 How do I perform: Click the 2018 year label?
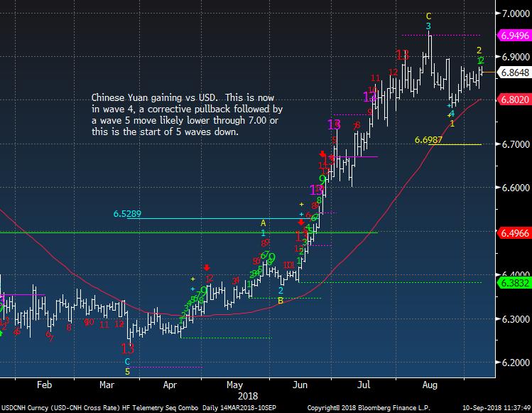[x=248, y=396]
